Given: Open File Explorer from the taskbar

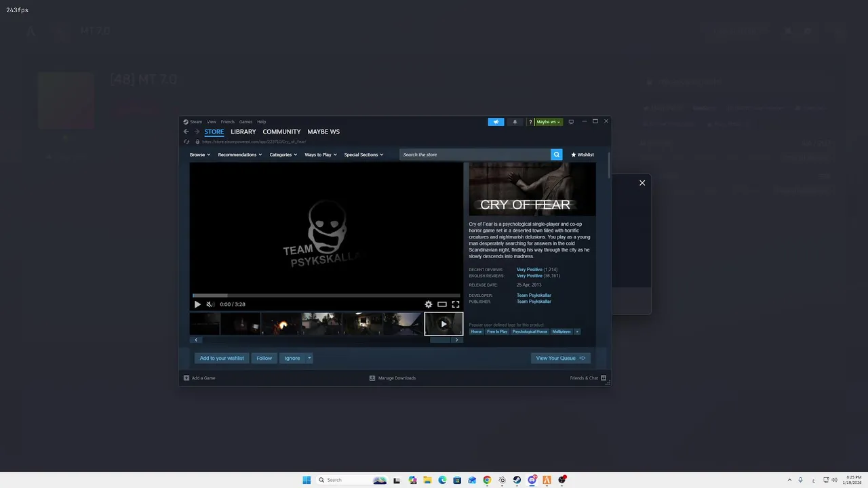Looking at the screenshot, I should pos(427,480).
